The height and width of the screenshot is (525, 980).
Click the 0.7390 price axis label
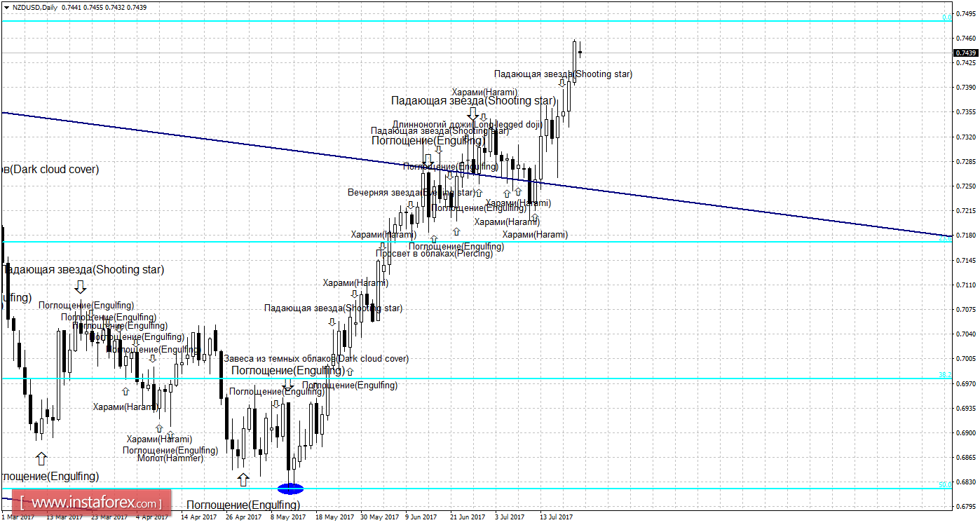click(x=965, y=88)
